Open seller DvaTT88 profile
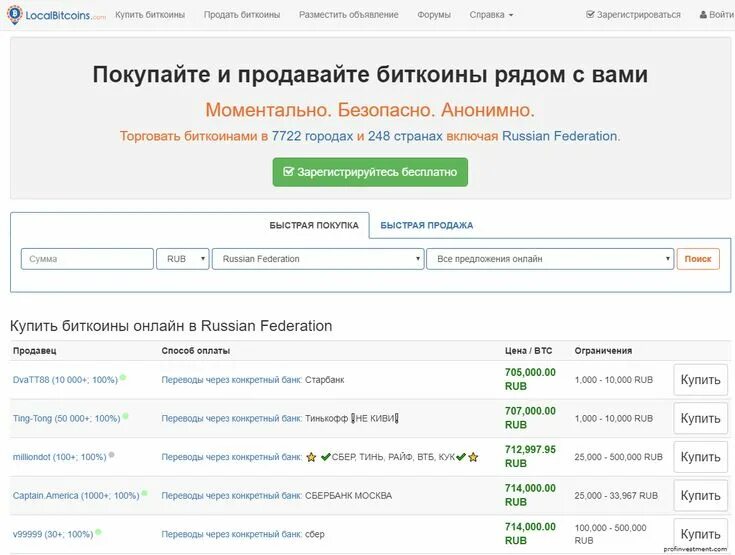The image size is (735, 555). coord(65,380)
